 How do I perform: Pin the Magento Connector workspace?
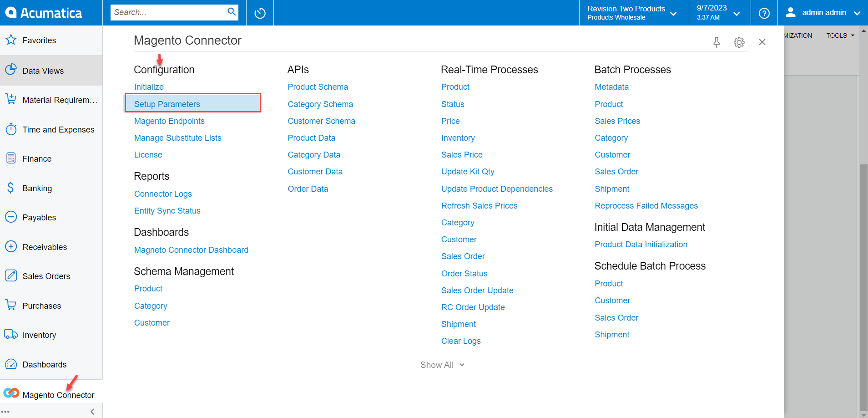coord(717,42)
